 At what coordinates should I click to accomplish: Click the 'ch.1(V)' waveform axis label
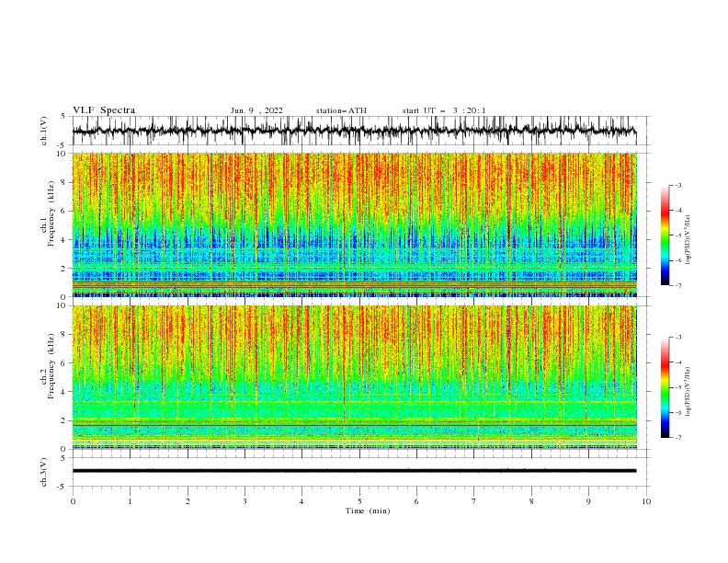[44, 131]
